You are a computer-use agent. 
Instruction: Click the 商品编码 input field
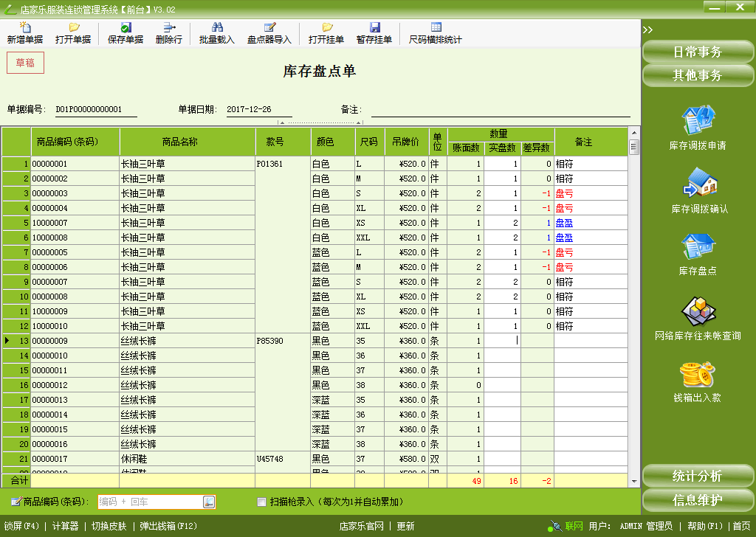click(151, 502)
